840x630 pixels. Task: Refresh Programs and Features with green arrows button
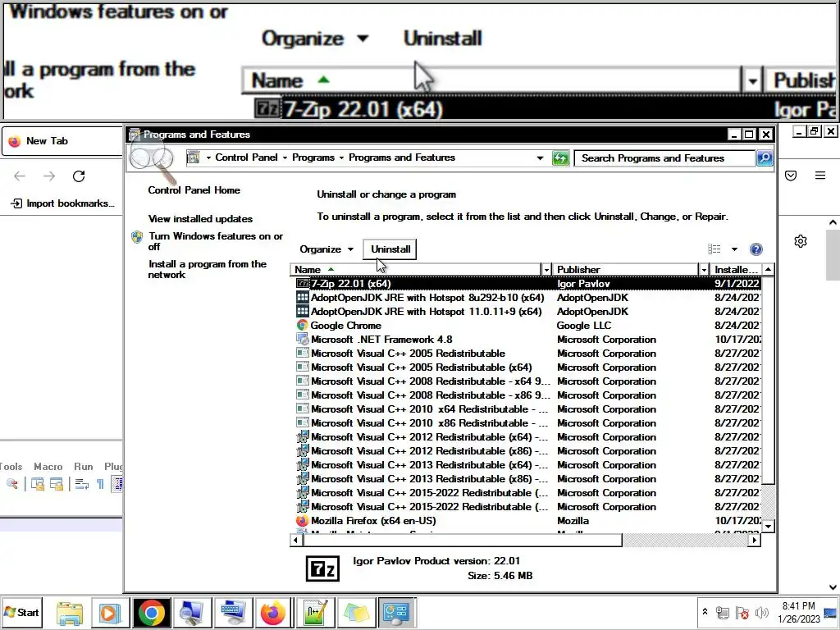(x=560, y=158)
